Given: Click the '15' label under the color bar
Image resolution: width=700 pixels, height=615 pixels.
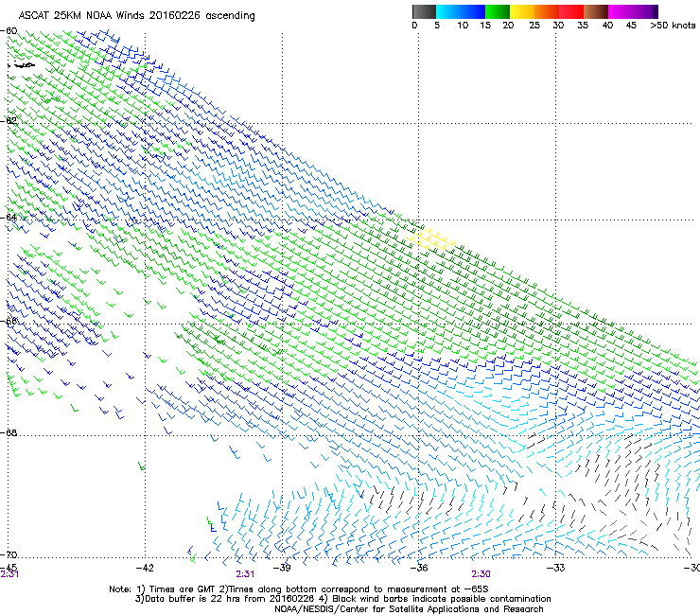Looking at the screenshot, I should point(485,25).
